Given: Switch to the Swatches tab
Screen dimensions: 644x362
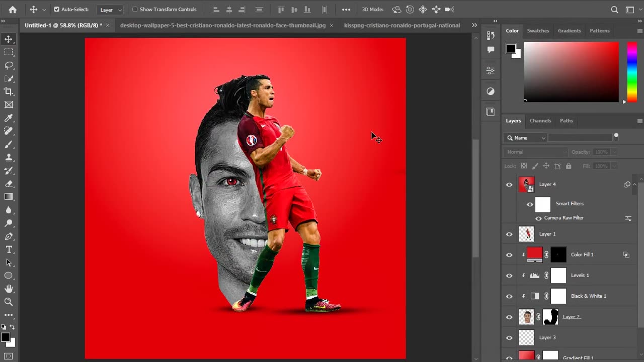Looking at the screenshot, I should [538, 31].
